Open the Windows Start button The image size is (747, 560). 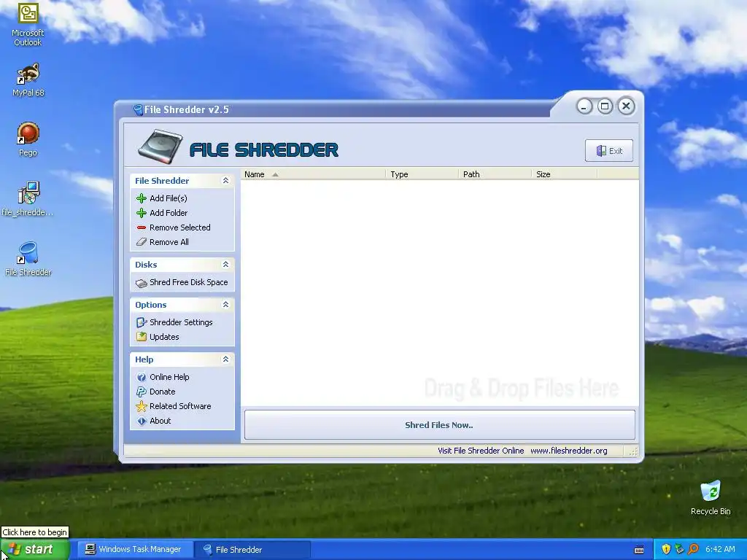(35, 549)
